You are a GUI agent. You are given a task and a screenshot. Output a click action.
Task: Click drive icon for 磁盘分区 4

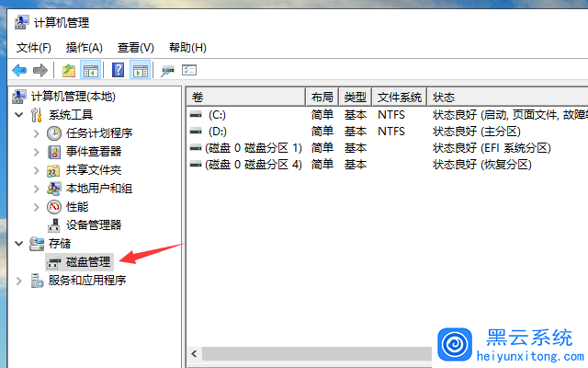(x=196, y=165)
